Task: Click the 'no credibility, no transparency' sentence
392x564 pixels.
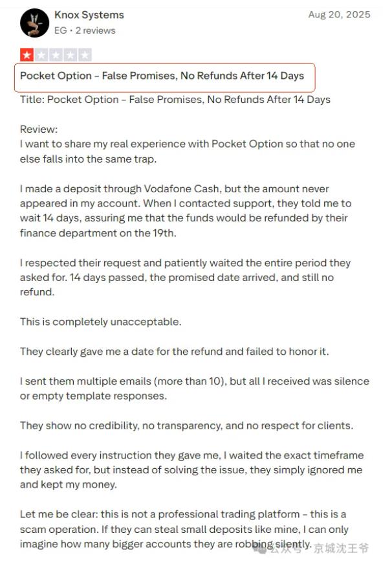Action: tap(186, 425)
